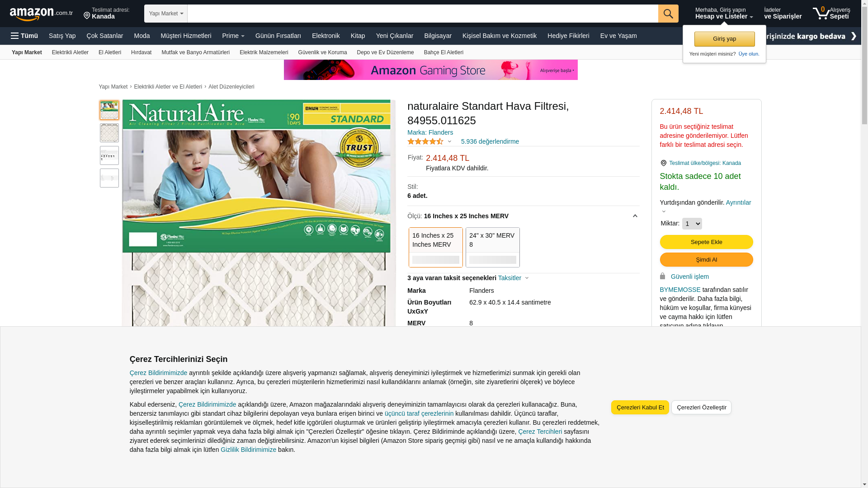Click the Sepete Ekle button

click(707, 242)
